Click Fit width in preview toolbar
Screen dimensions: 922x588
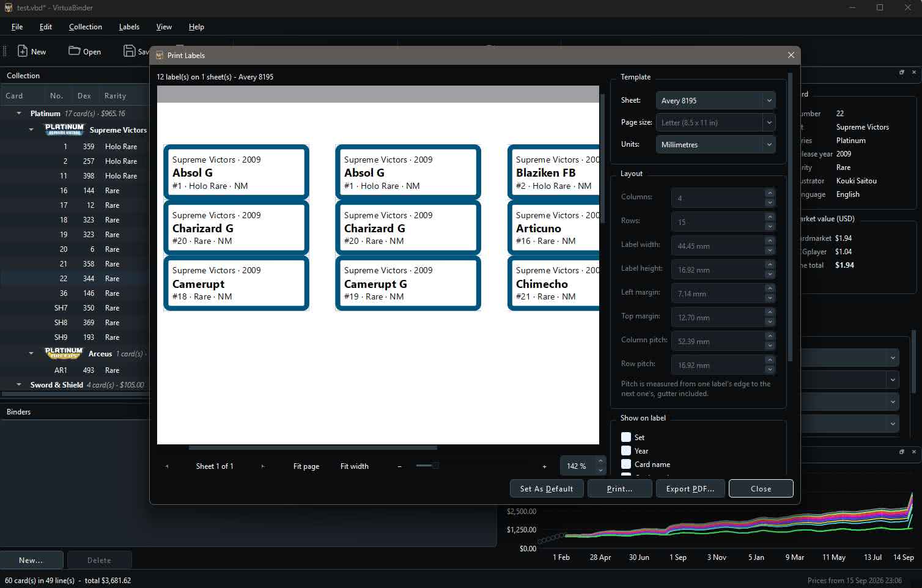pos(355,466)
